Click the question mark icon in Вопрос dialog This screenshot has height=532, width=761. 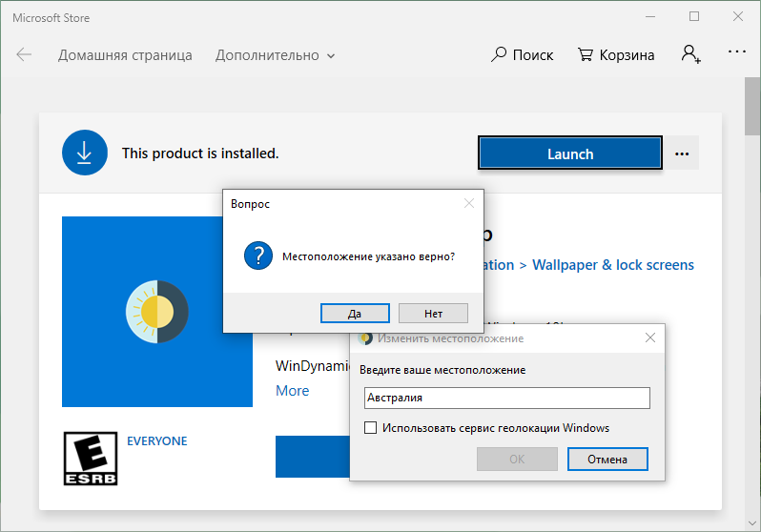click(258, 256)
